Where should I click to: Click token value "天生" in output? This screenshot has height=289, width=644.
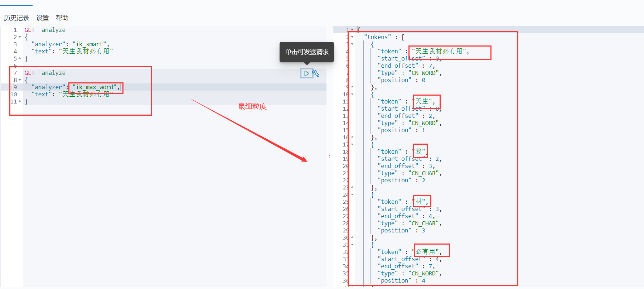(422, 102)
